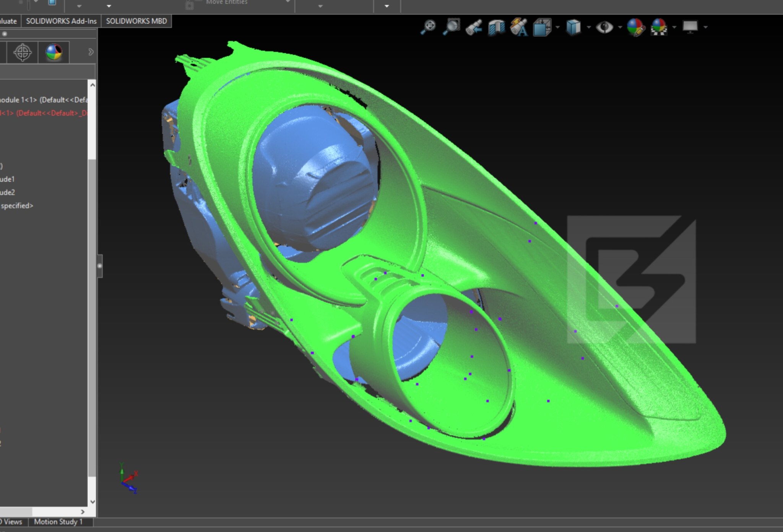
Task: Click the feature tree scroll up arrow
Action: [92, 85]
